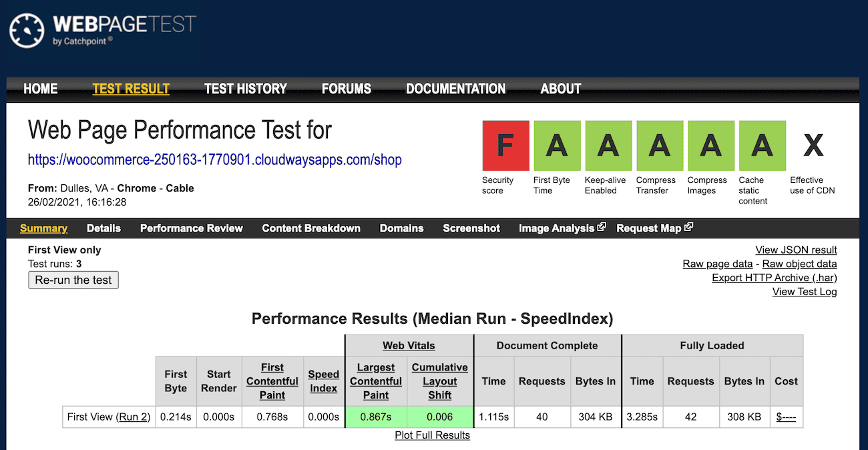Click the Web Vitals header link
Viewport: 868px width, 450px height.
point(409,346)
